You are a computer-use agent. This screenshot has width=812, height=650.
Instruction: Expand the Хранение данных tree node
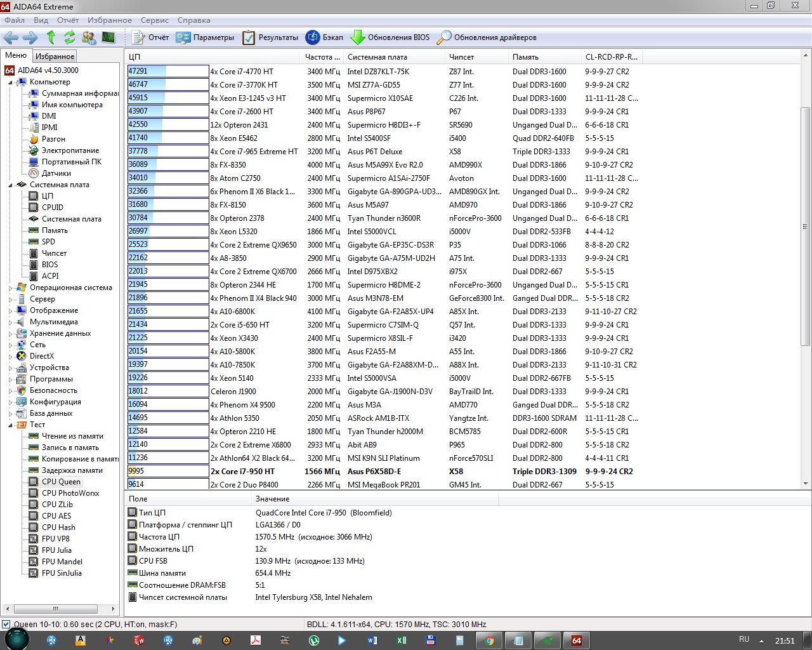pos(10,334)
